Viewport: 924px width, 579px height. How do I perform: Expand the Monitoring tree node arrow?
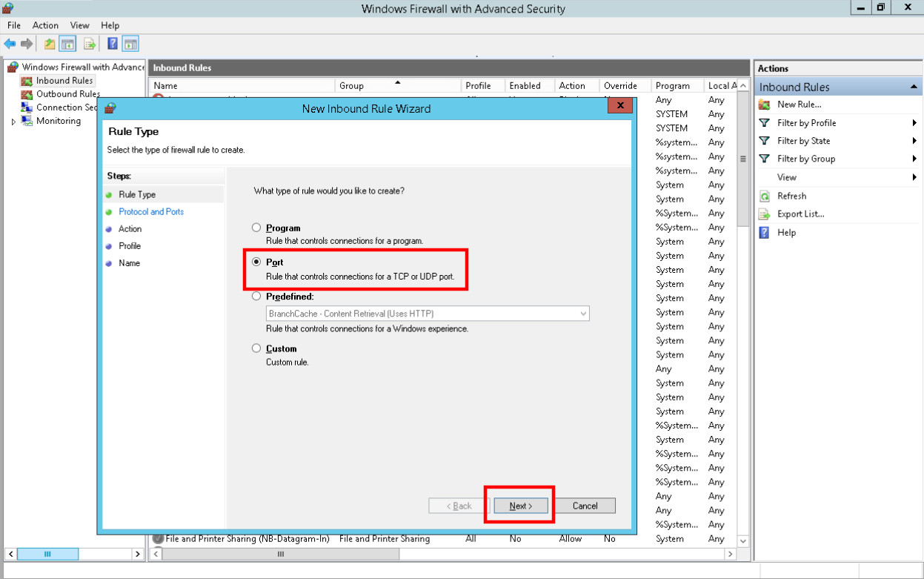pyautogui.click(x=14, y=122)
